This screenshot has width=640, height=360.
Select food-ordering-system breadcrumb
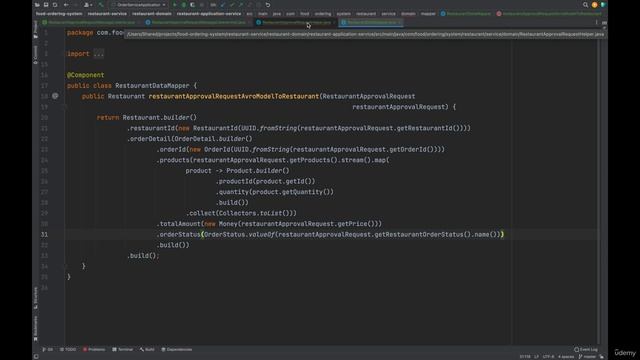click(59, 14)
